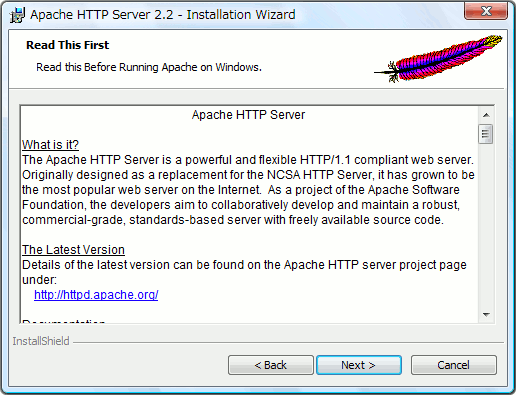The image size is (516, 395).
Task: Click 'Read this Before Running Apache' subtitle
Action: pos(149,67)
